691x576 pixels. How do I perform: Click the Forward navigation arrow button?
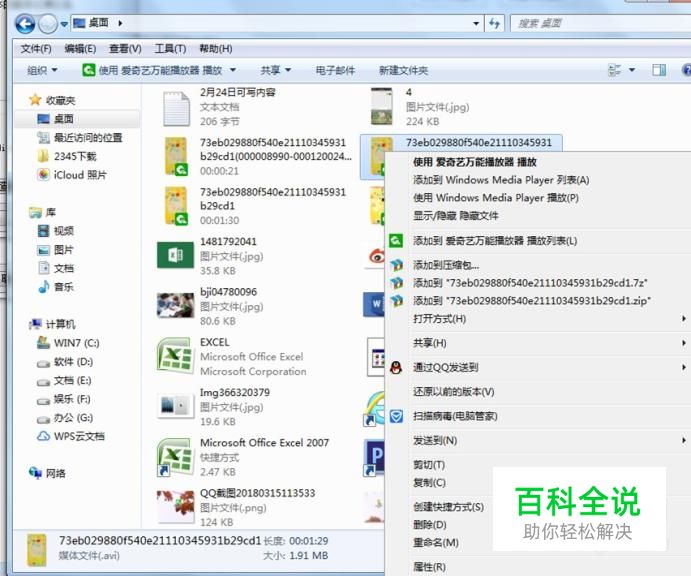point(48,24)
